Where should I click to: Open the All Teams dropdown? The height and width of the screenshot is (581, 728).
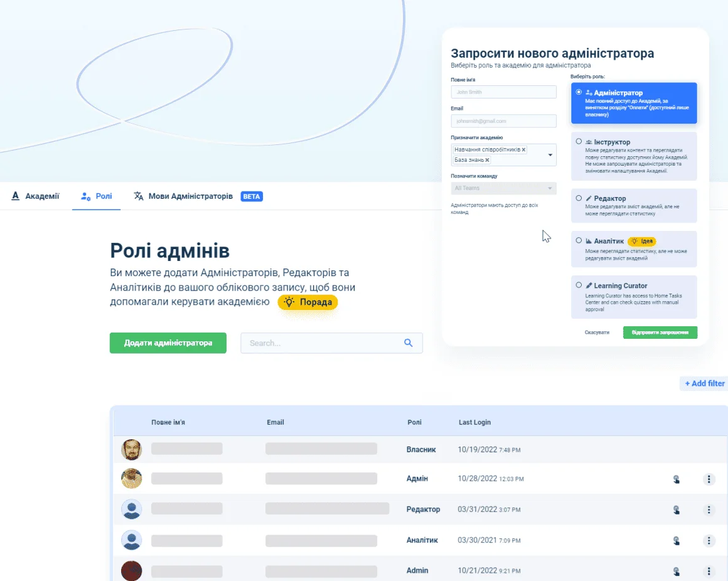(x=503, y=188)
